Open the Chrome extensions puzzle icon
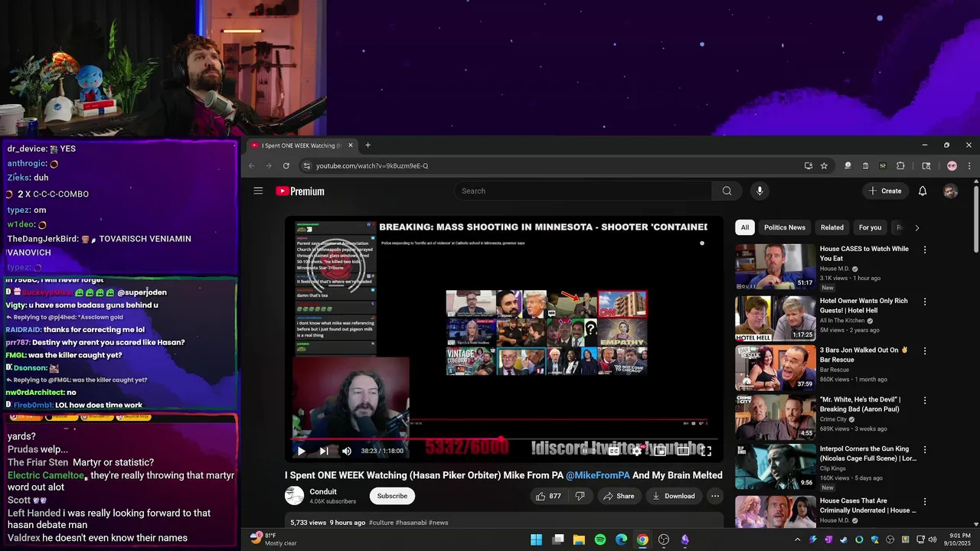This screenshot has width=980, height=551. pyautogui.click(x=900, y=165)
